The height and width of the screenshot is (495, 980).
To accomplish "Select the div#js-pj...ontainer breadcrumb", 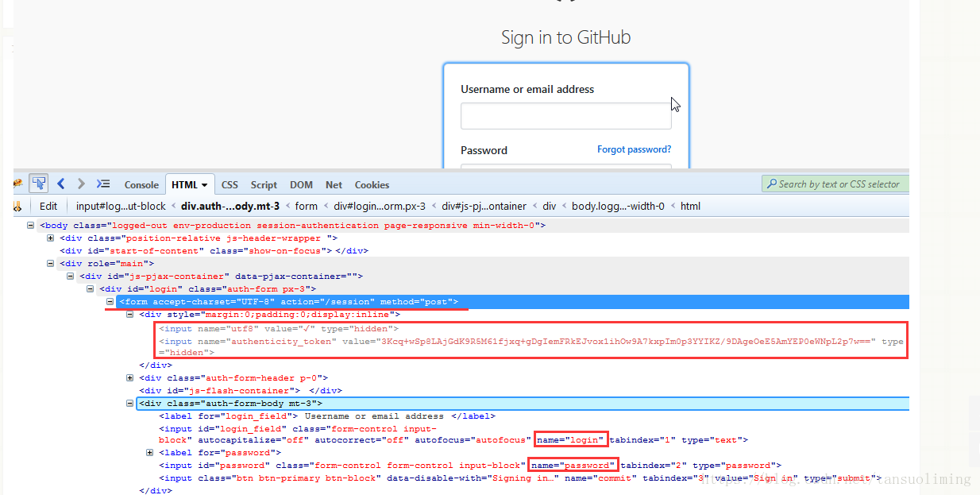I will click(484, 206).
